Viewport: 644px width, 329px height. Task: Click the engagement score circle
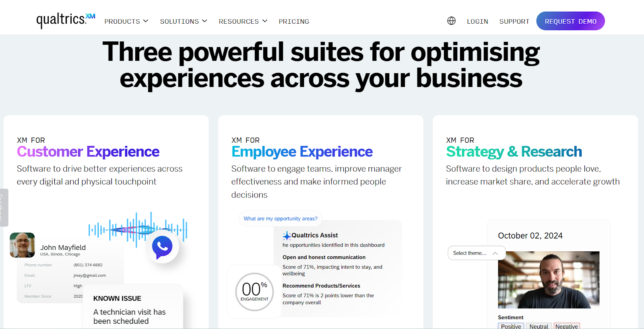[254, 292]
